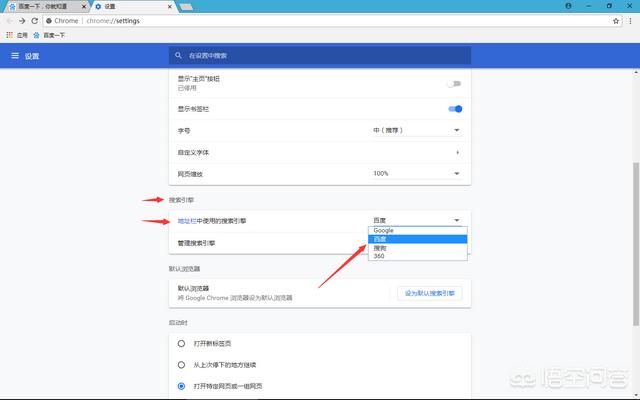Click the page vertical scrollbar thumb
Image resolution: width=640 pixels, height=400 pixels.
[636, 243]
